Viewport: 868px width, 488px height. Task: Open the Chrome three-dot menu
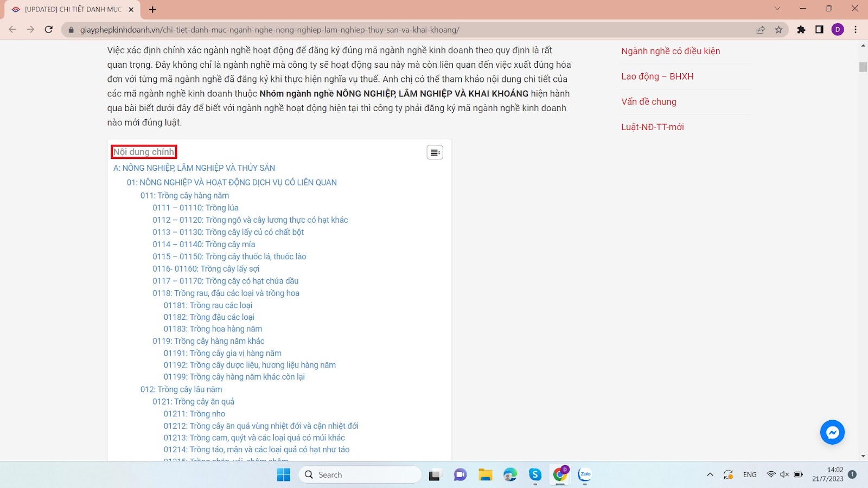[856, 30]
